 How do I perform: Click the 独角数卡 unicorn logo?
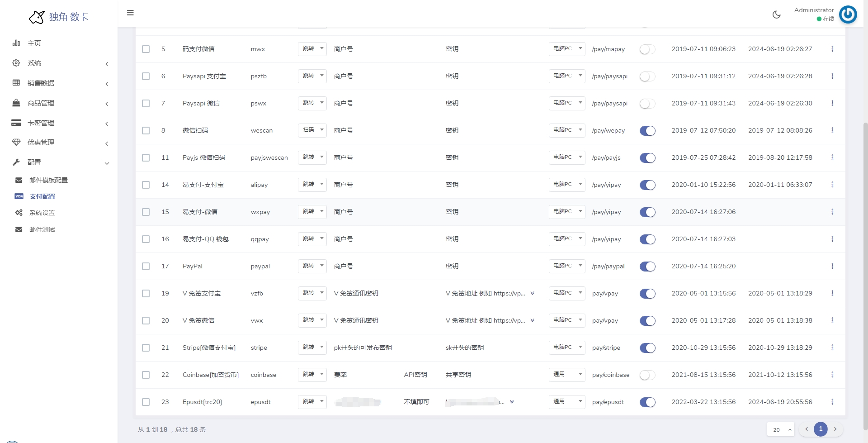click(x=37, y=17)
